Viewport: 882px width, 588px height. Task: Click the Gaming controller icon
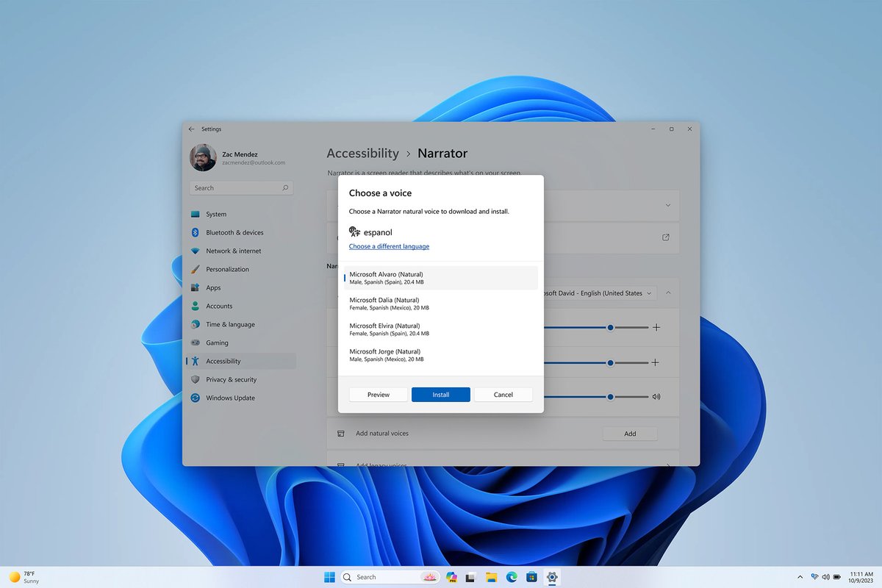(x=196, y=343)
